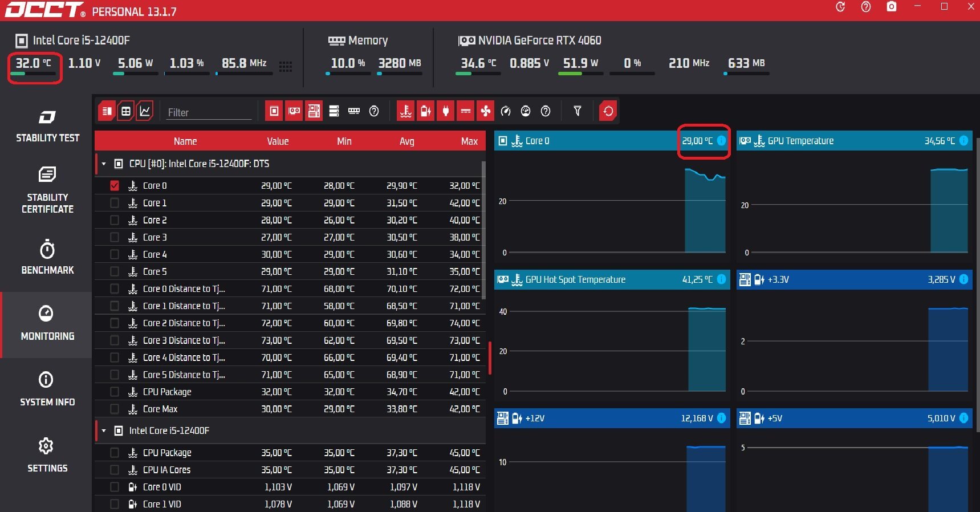Screen dimensions: 980x512
Task: Click the funnel filter icon
Action: [x=578, y=111]
